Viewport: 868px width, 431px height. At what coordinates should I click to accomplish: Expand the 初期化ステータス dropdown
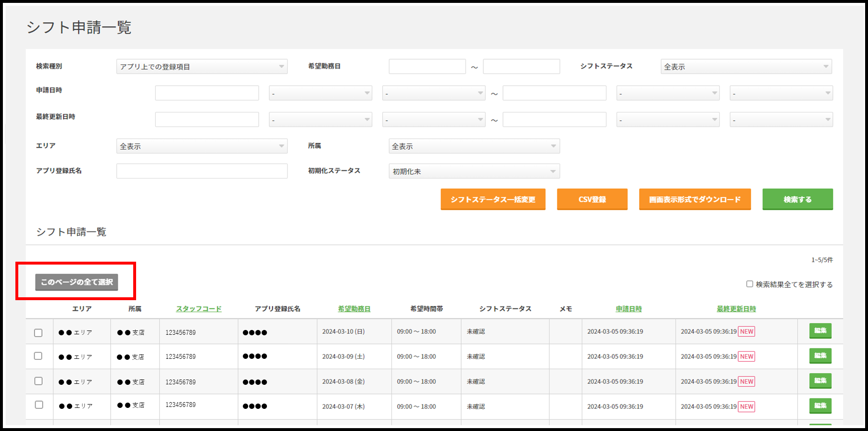(474, 171)
